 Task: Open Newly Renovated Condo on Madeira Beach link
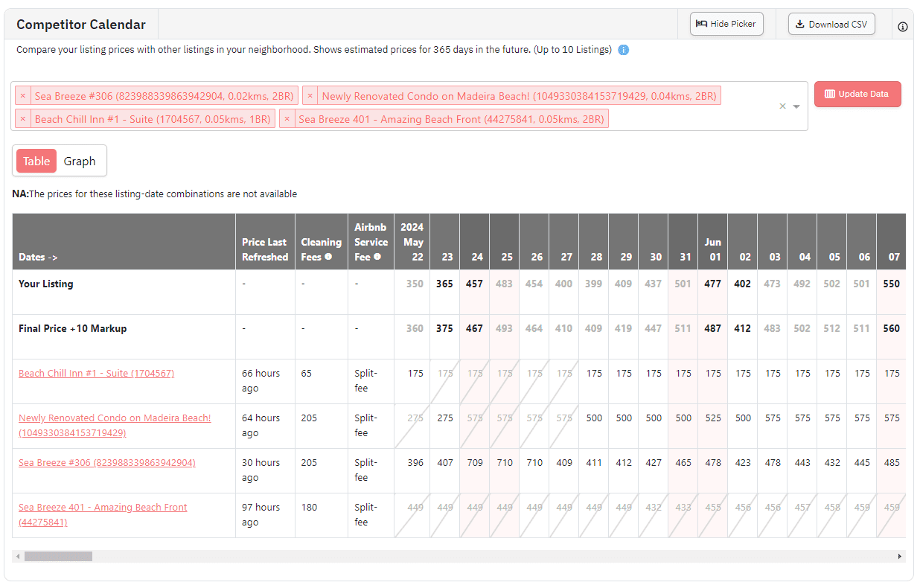tap(115, 426)
